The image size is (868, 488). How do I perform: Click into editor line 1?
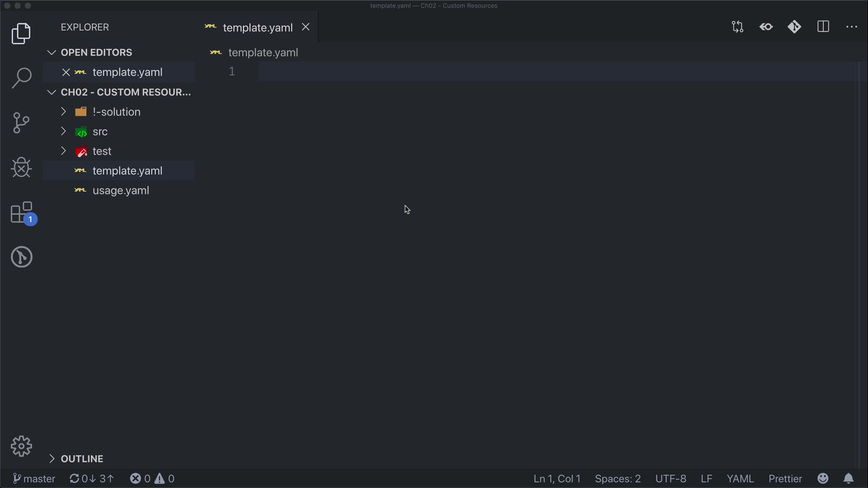point(452,72)
